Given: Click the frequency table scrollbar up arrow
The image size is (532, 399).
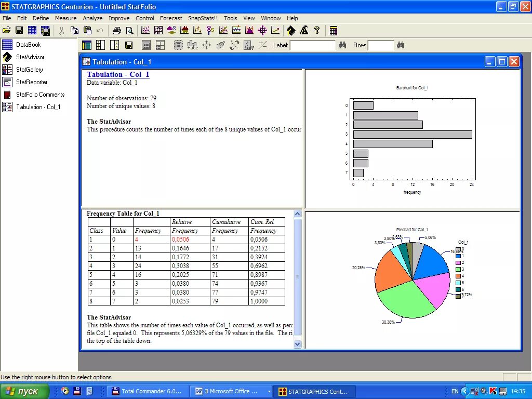Looking at the screenshot, I should [298, 214].
